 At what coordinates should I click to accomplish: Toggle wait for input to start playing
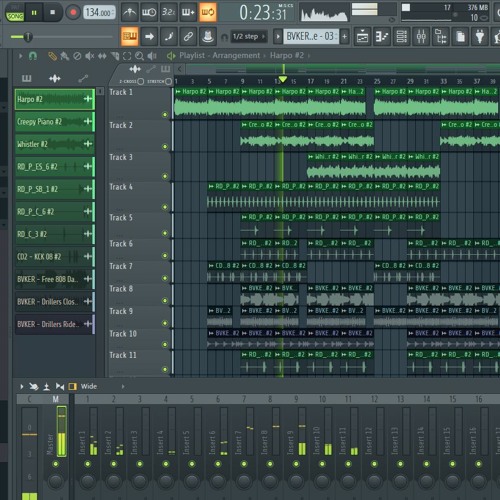click(149, 13)
